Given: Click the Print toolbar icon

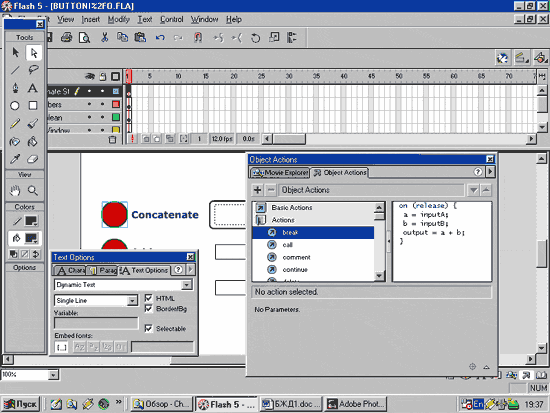Looking at the screenshot, I should click(x=66, y=37).
